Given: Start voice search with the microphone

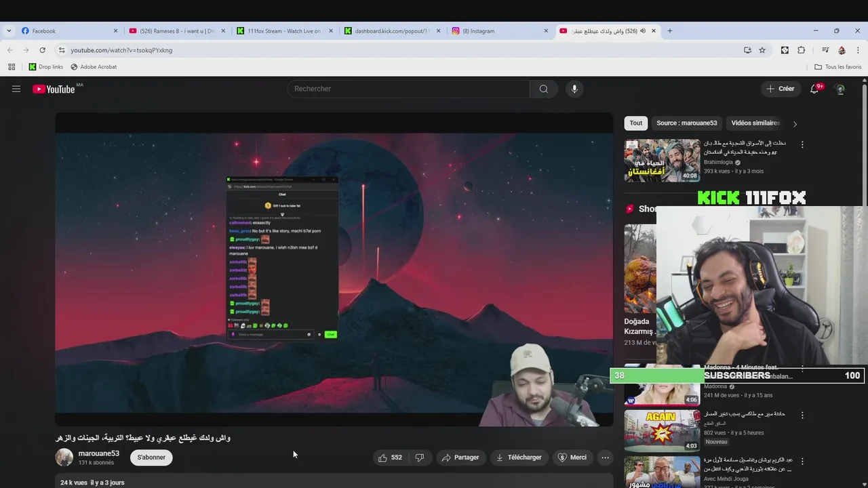Looking at the screenshot, I should click(574, 89).
